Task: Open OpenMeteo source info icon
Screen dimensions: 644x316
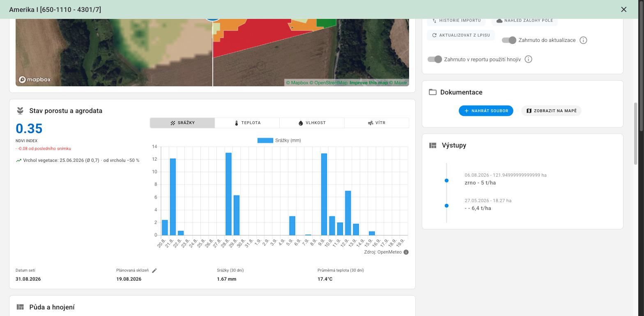Action: (406, 252)
